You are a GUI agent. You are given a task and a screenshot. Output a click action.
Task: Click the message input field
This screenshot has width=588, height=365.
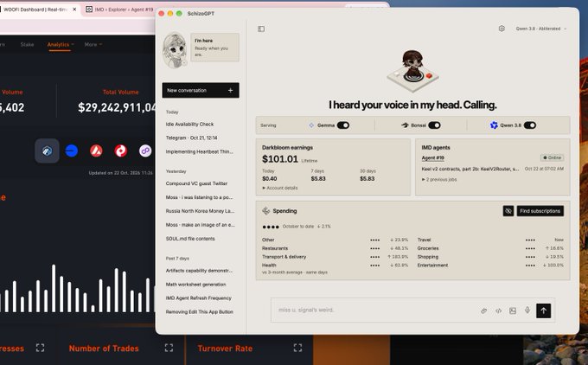click(375, 310)
